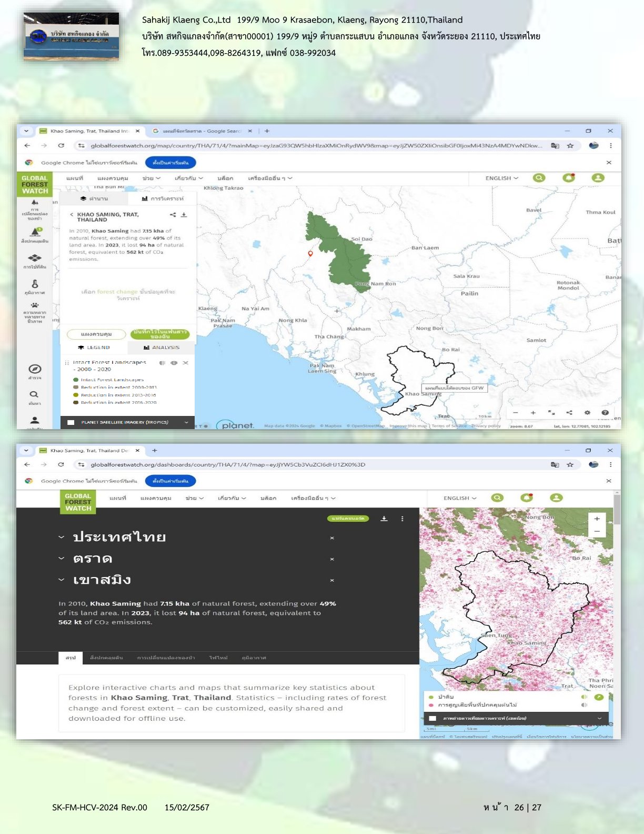
Task: Adjust opacity slider of Intact Forest Landscapes layer
Action: point(162,363)
